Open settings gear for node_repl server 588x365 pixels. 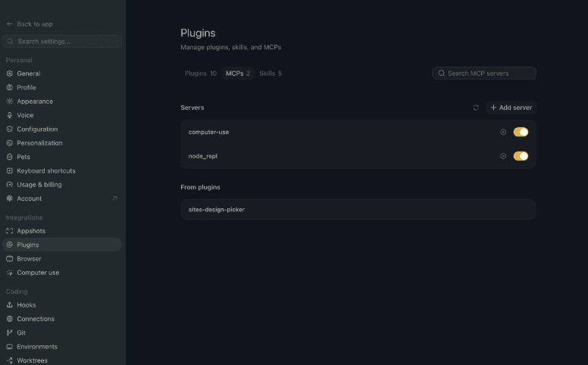point(503,156)
